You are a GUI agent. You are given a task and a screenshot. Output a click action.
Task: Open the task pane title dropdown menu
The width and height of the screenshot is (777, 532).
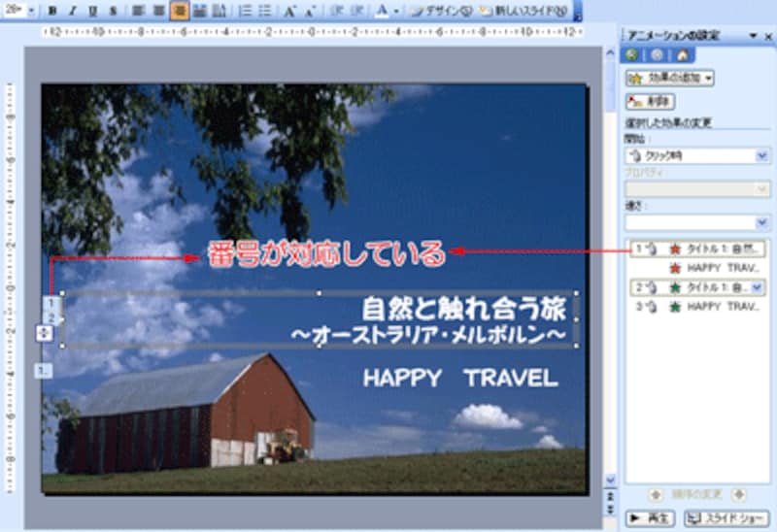(754, 36)
